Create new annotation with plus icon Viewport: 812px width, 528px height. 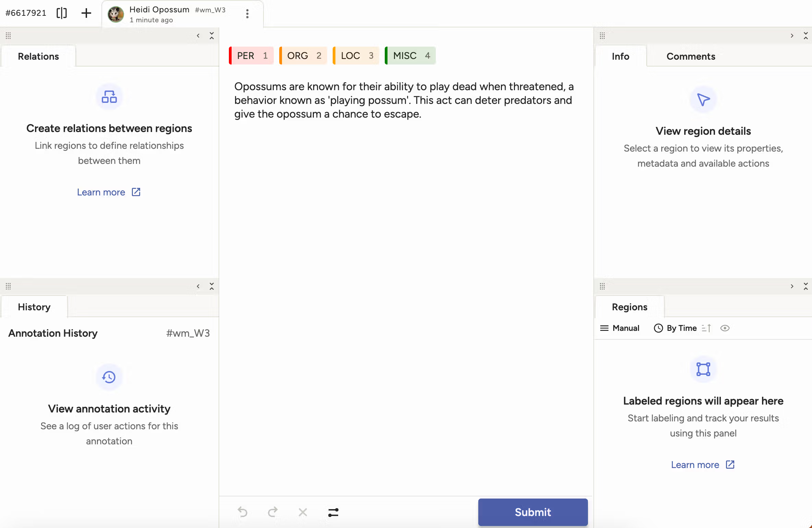pyautogui.click(x=86, y=13)
